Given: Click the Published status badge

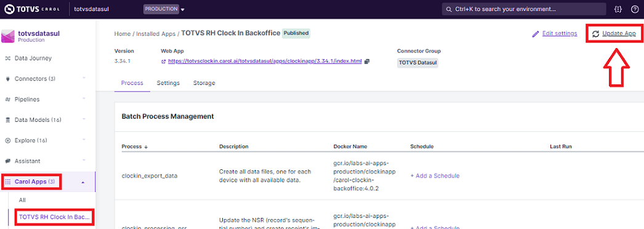Looking at the screenshot, I should click(x=296, y=33).
